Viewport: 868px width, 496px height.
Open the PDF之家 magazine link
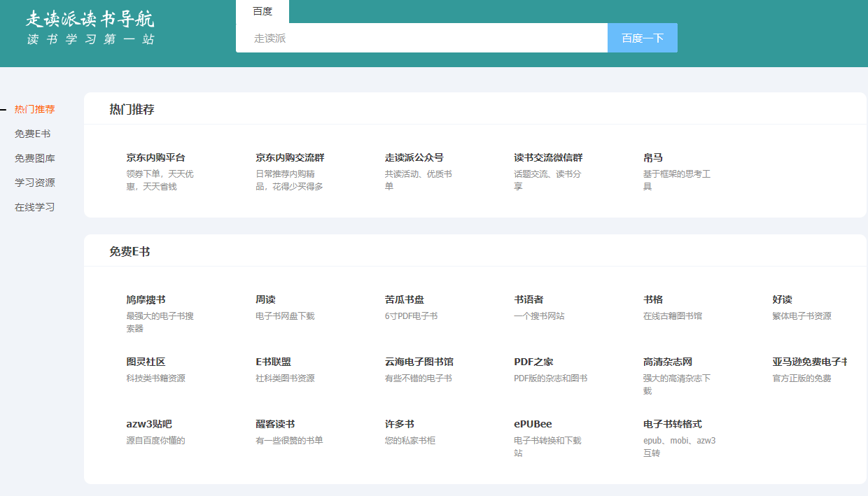(x=533, y=362)
